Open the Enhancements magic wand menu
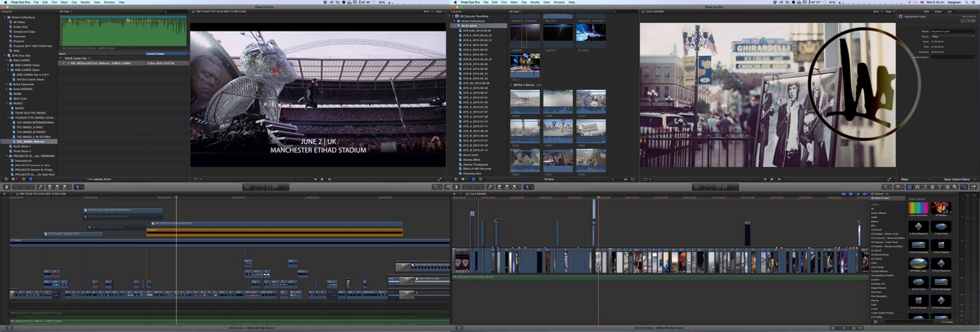980x332 pixels. click(887, 187)
